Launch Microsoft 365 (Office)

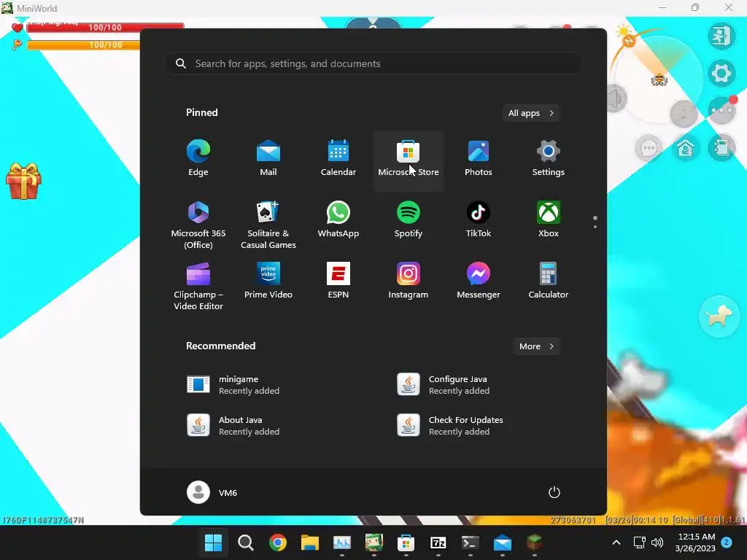pos(198,225)
